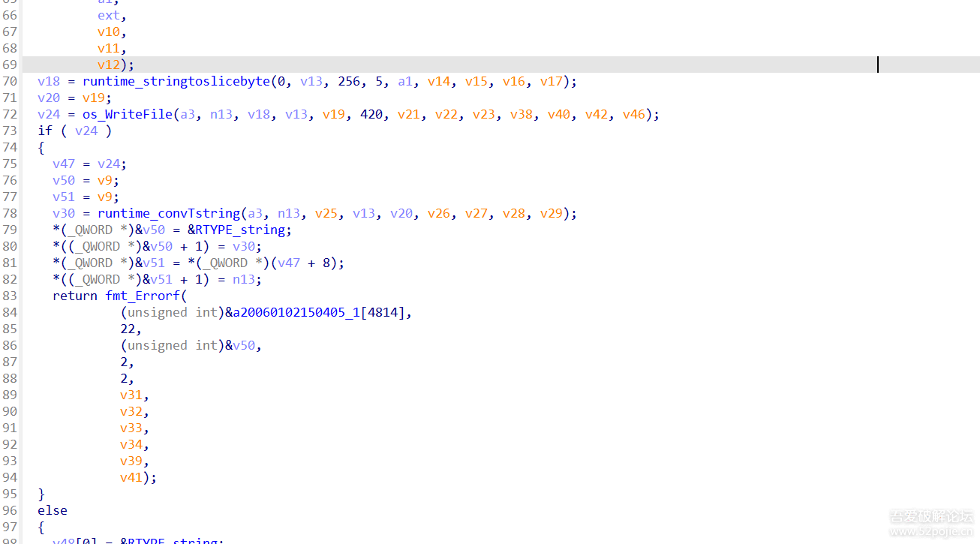Click the forum watermark logo at bottom right
Screen dimensions: 980x544
point(930,523)
